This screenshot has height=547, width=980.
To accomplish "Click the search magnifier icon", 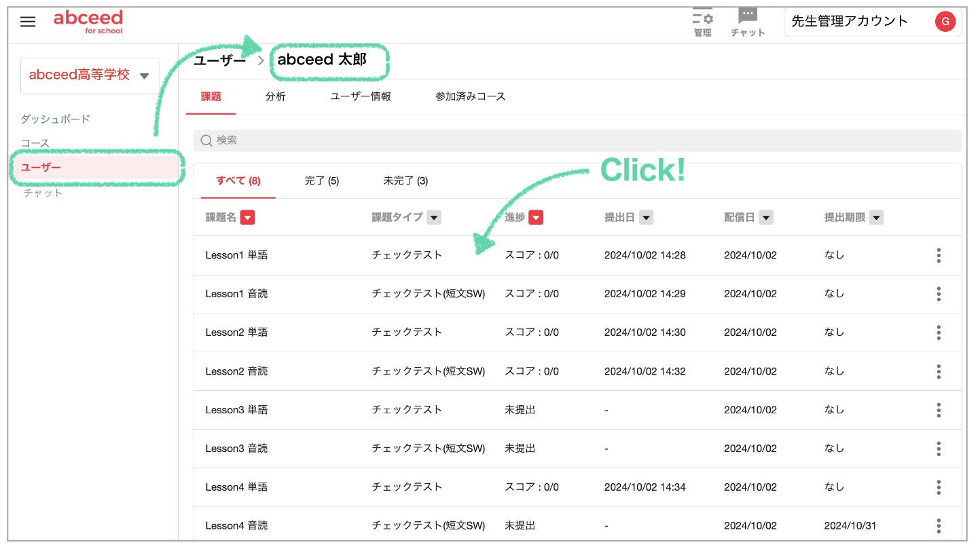I will coord(206,140).
